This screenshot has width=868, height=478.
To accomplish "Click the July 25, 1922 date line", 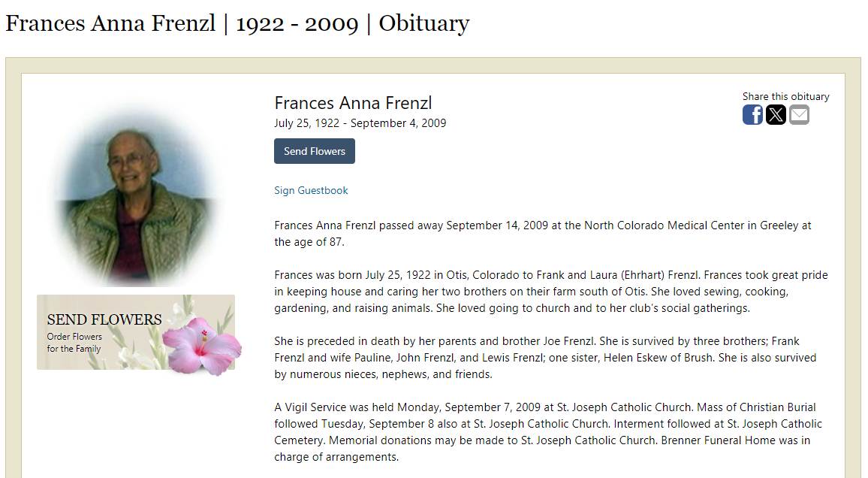I will [360, 123].
